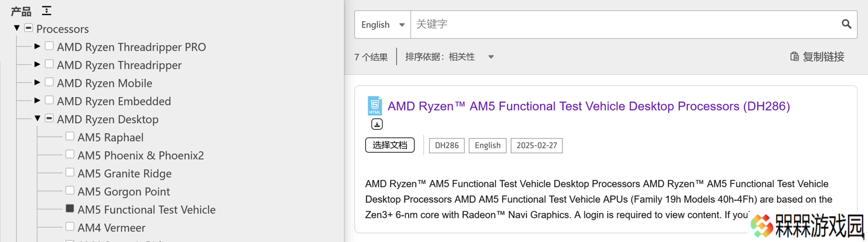
Task: Click the copy link clipboard icon
Action: click(x=794, y=57)
